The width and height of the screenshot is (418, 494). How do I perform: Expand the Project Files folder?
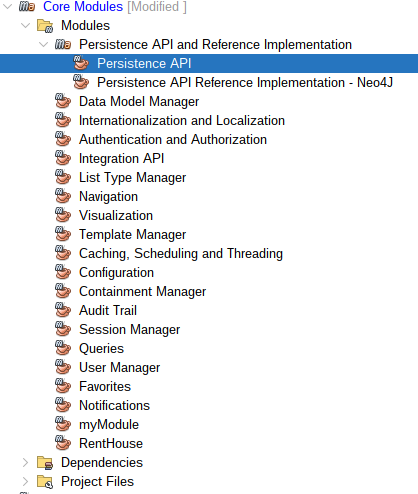coord(25,481)
